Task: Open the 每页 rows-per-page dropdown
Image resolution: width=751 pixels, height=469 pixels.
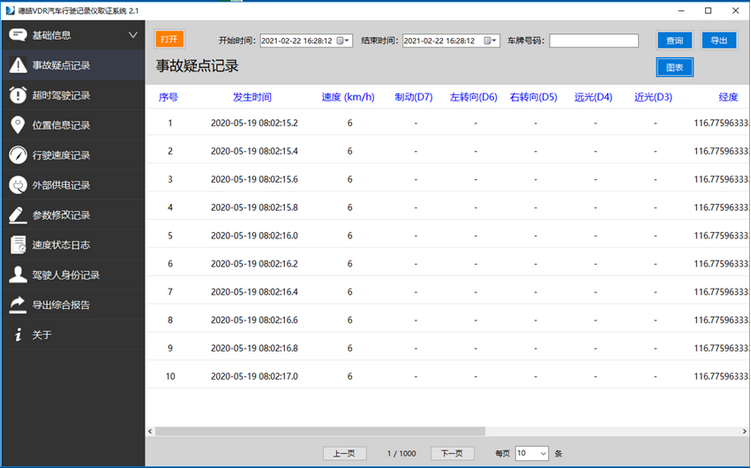Action: coord(542,453)
